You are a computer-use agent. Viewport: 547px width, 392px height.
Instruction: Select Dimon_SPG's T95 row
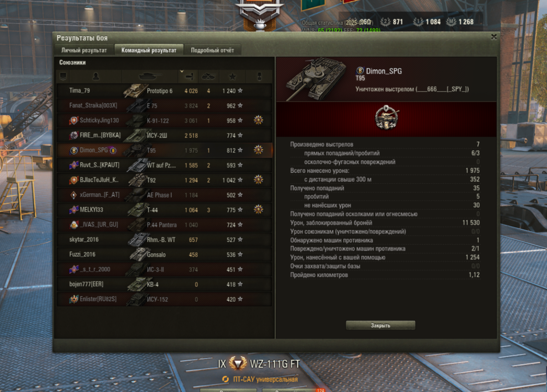[164, 150]
